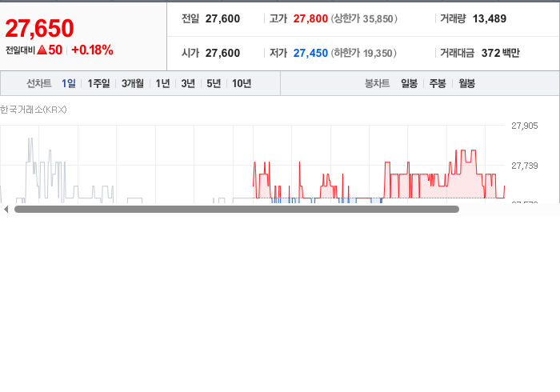Click the 한국거래소(KRX) label

[34, 110]
